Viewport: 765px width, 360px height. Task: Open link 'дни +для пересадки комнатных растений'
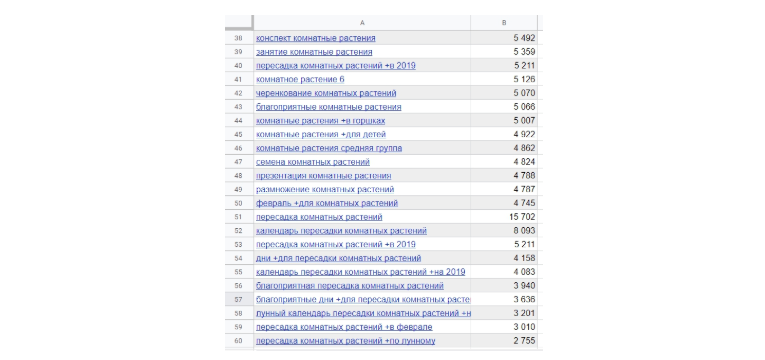(339, 258)
